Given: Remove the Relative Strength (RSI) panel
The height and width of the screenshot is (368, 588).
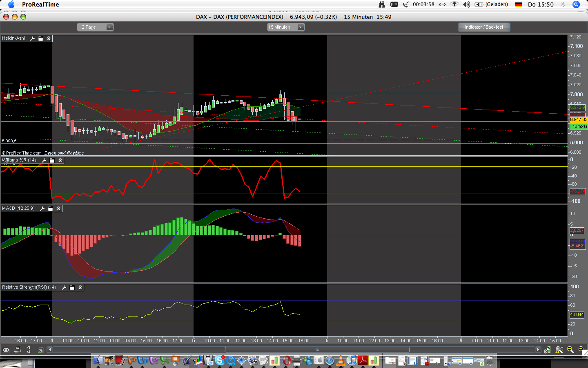Looking at the screenshot, I should 80,287.
